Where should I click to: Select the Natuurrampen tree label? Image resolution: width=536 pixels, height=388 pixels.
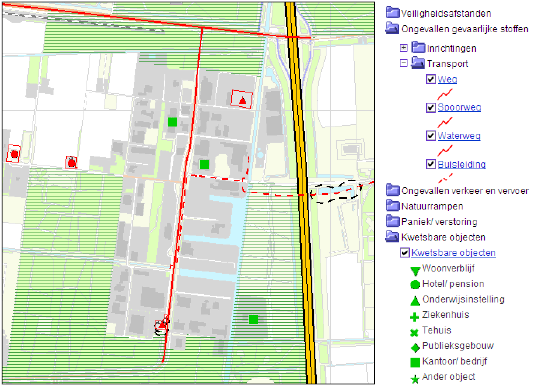point(432,206)
